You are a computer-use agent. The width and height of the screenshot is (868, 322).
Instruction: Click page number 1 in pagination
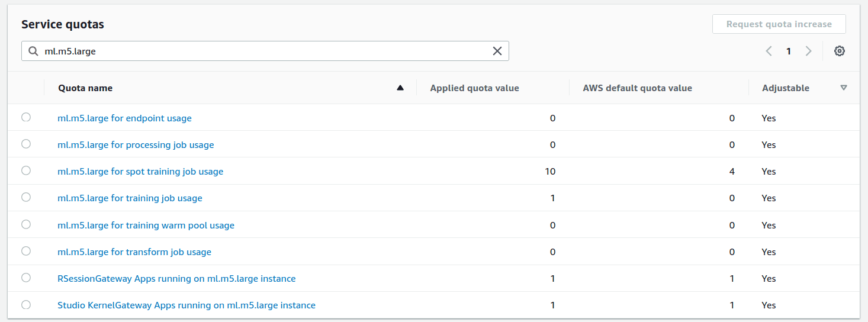coord(789,51)
